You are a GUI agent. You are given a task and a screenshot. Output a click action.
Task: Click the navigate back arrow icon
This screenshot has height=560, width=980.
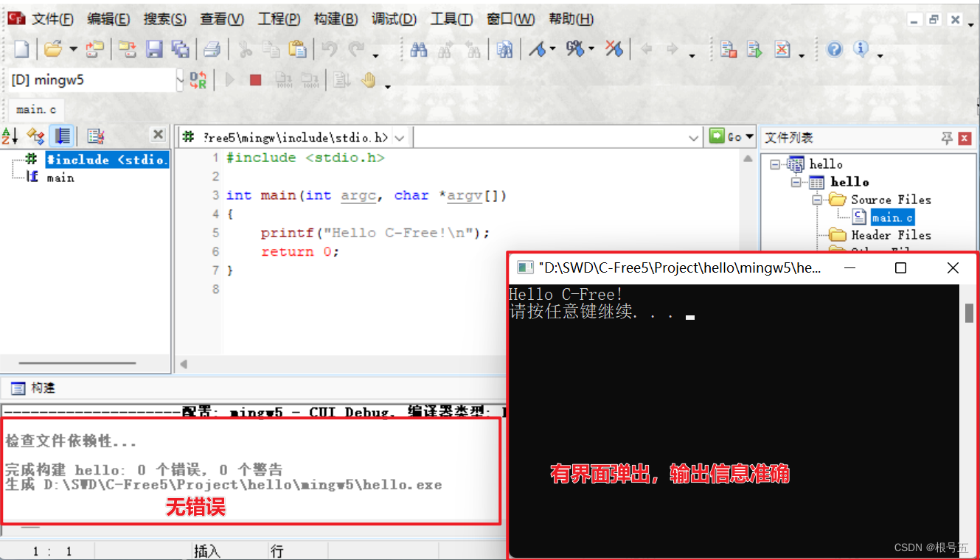(x=647, y=49)
